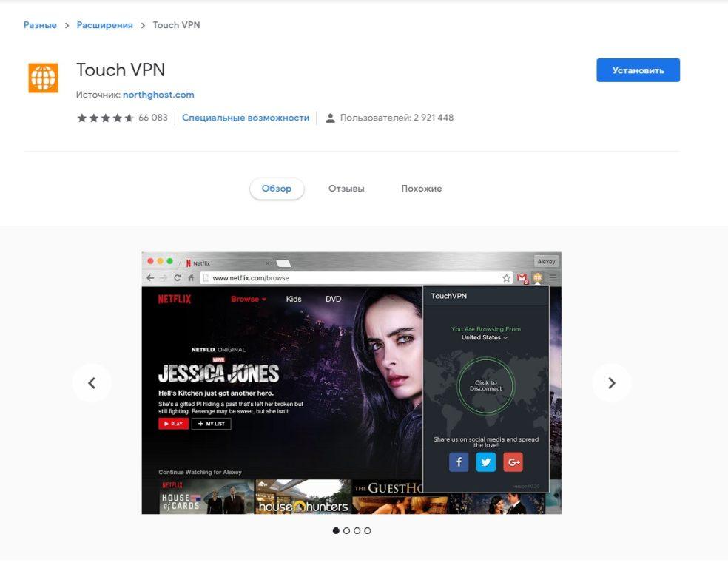Expand the United States location dropdown
This screenshot has width=728, height=568.
point(485,337)
